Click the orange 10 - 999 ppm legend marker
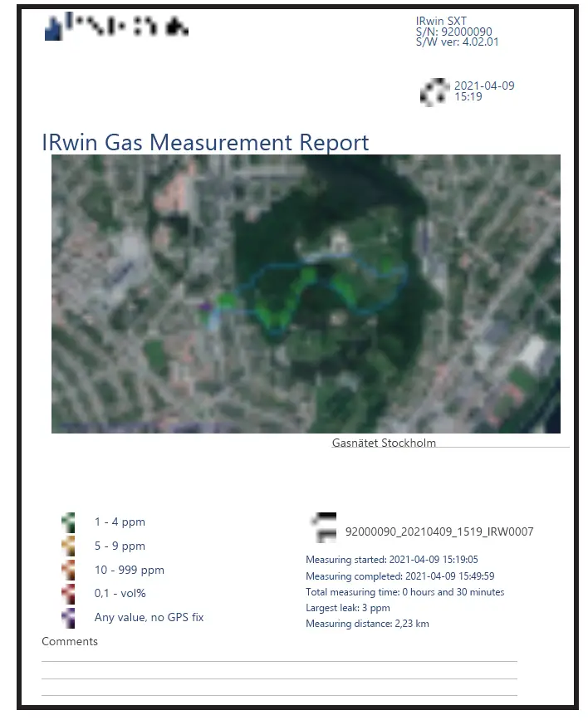 [68, 570]
